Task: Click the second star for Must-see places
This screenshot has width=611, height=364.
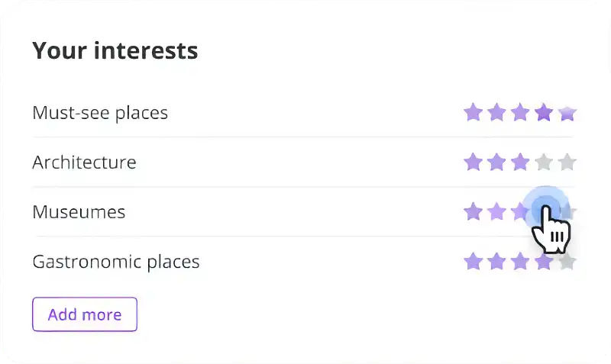Action: [496, 112]
